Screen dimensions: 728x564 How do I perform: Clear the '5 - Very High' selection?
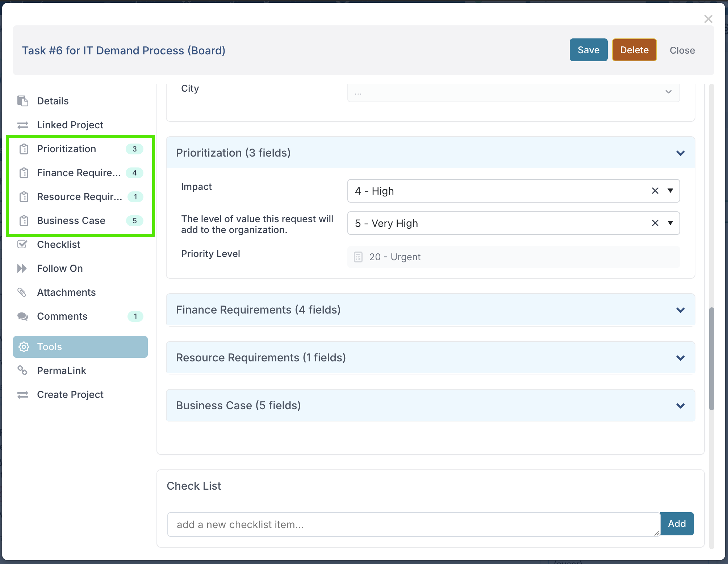point(655,223)
